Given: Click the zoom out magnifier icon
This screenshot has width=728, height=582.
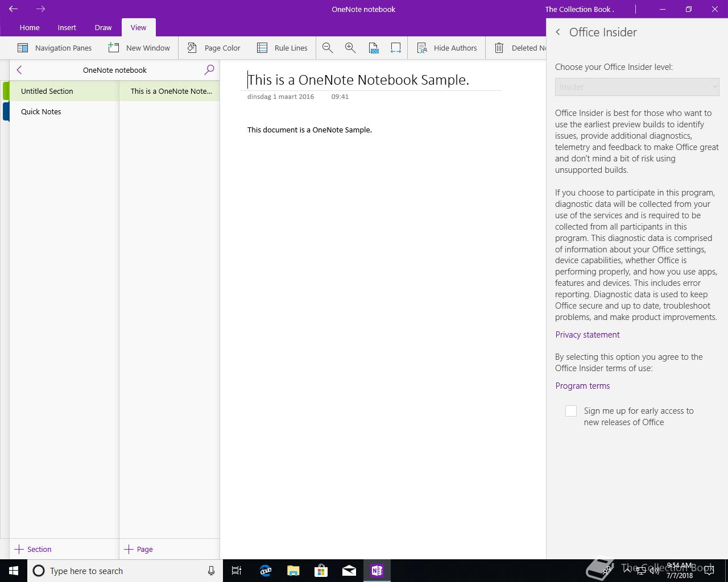Looking at the screenshot, I should (328, 48).
